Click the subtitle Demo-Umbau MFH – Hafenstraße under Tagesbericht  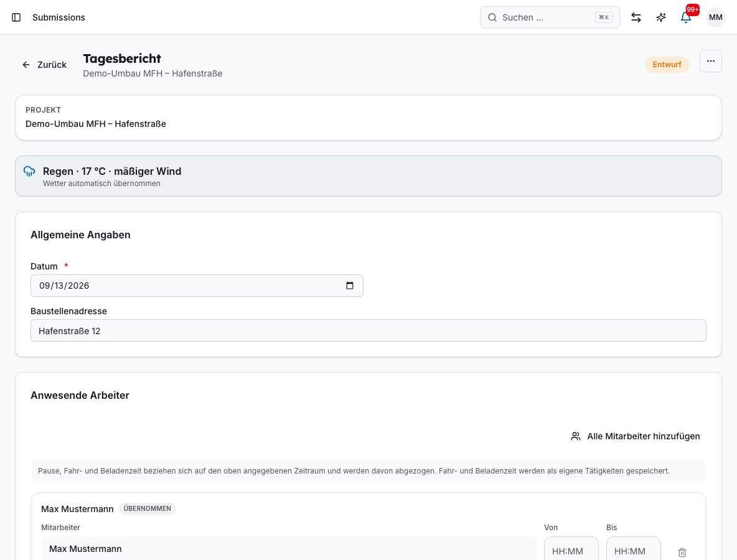click(153, 74)
